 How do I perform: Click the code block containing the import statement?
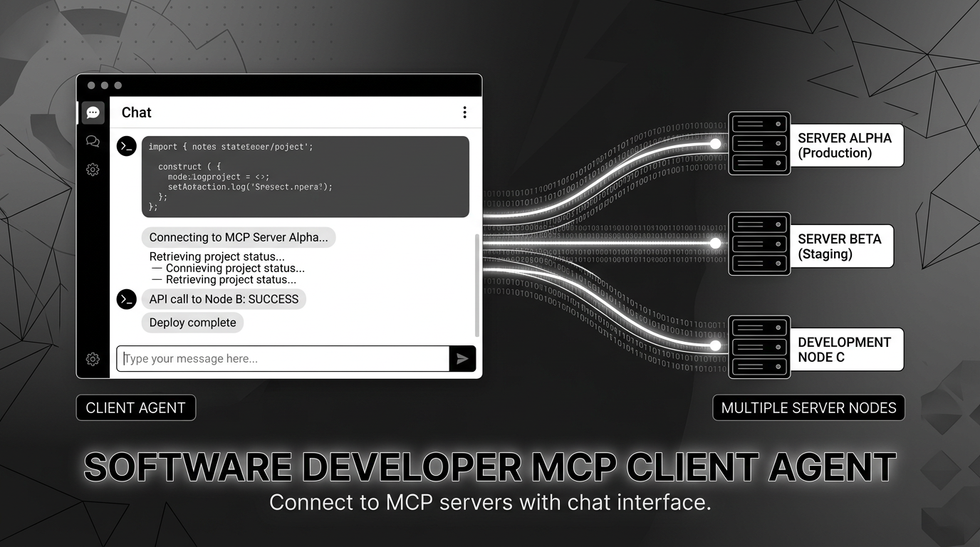[305, 176]
